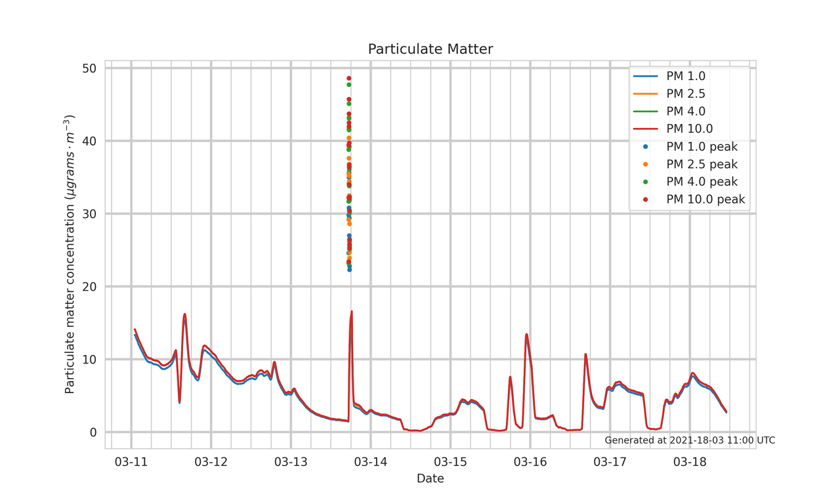This screenshot has height=504, width=840.
Task: Click the x-axis label 03-15
Action: 450,462
